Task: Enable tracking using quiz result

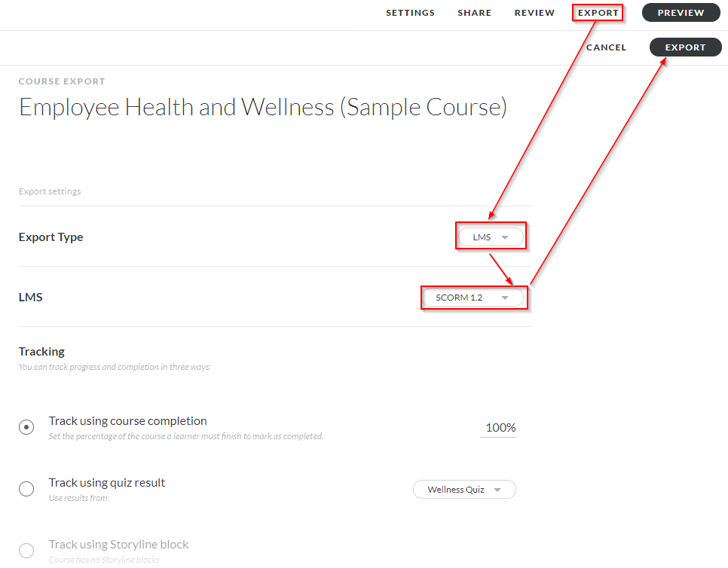Action: pyautogui.click(x=26, y=489)
